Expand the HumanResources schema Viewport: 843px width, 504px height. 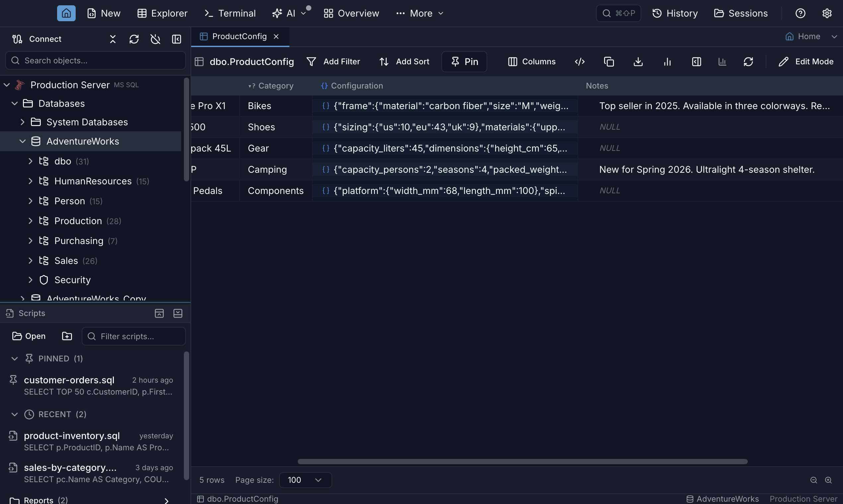30,181
